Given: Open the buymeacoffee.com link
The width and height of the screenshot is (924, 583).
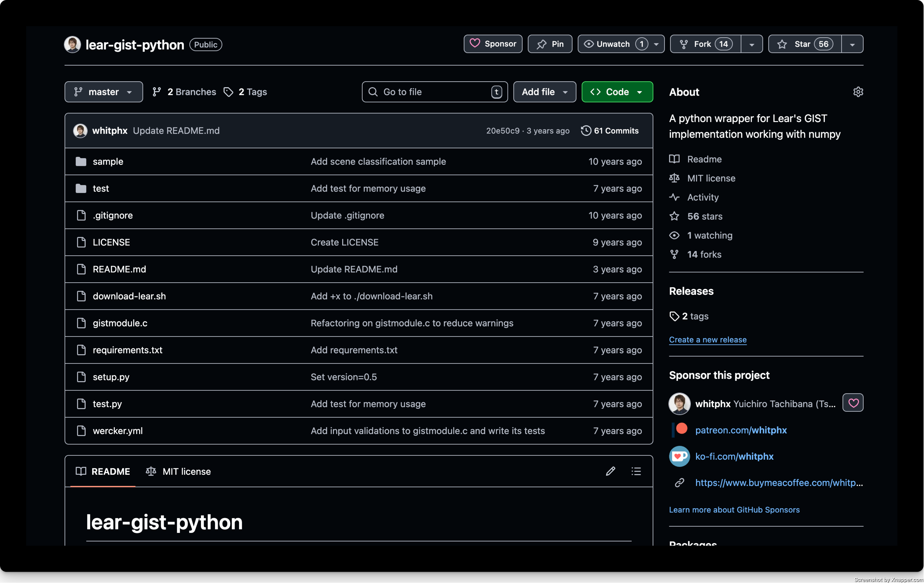Looking at the screenshot, I should pos(779,483).
